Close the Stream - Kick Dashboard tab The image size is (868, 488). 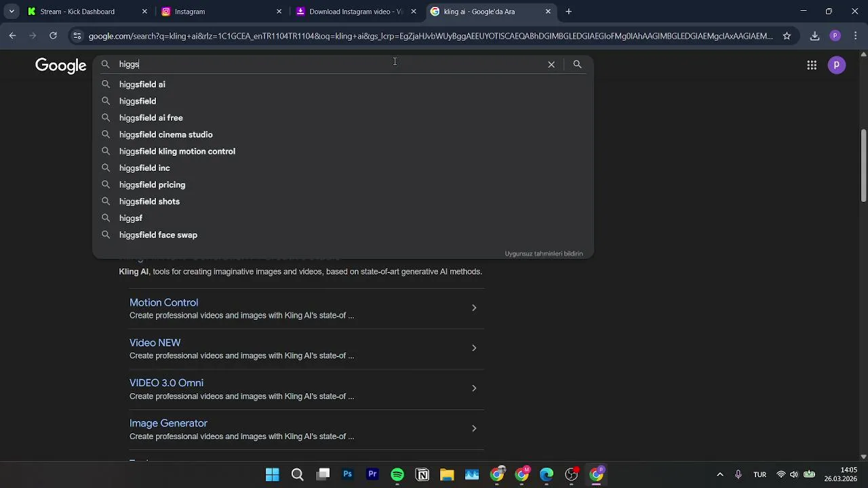pyautogui.click(x=144, y=12)
